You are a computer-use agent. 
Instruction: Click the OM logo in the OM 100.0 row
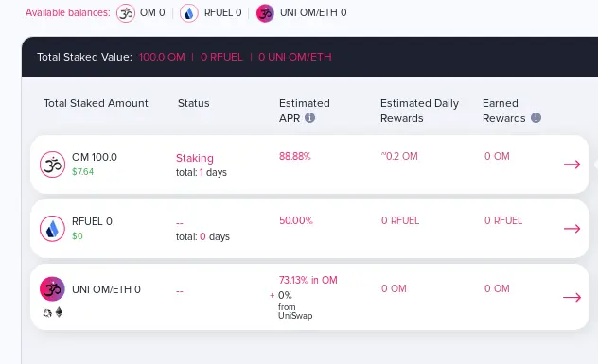[53, 165]
